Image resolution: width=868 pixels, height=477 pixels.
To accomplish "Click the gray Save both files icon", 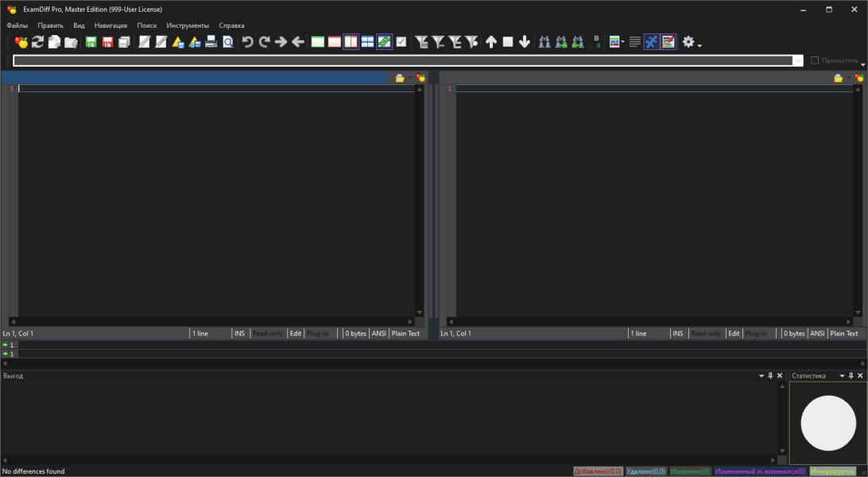I will 124,42.
